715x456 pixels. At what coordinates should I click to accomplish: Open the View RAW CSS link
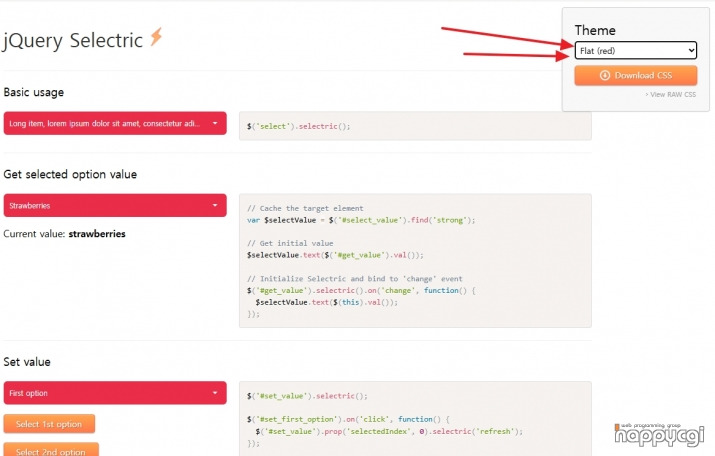670,94
